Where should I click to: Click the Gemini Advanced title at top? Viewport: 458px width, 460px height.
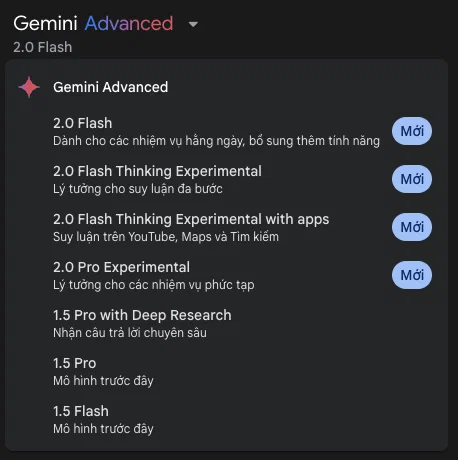pos(93,23)
